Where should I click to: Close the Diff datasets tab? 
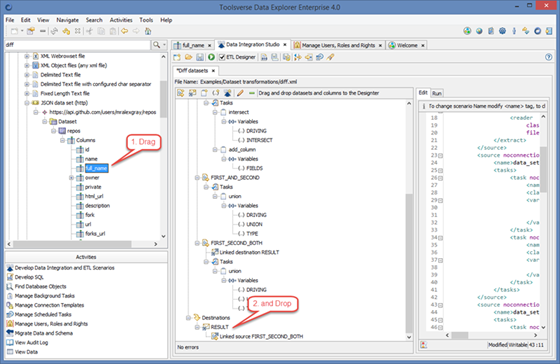[x=213, y=71]
